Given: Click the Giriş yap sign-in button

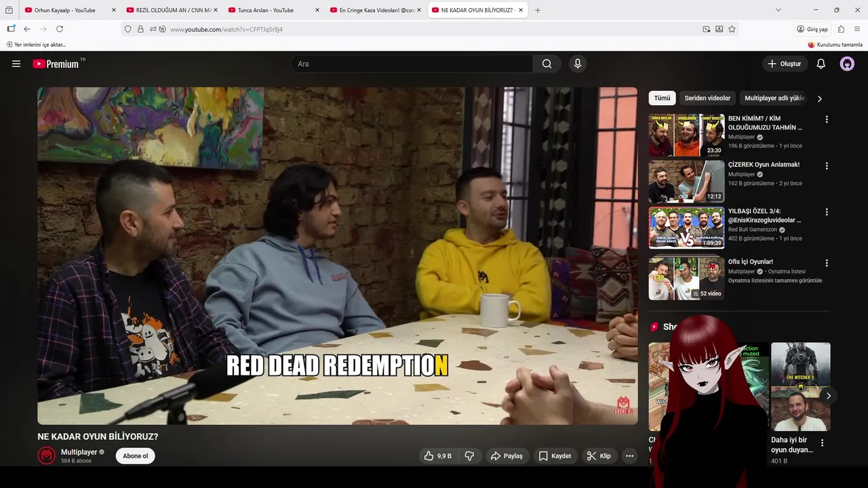Looking at the screenshot, I should click(x=813, y=29).
